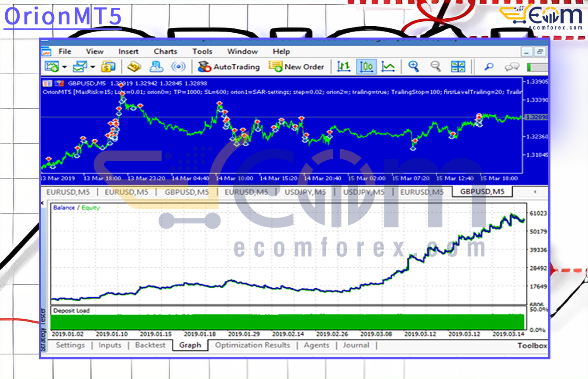Click the green connection status bar
This screenshot has width=588, height=379.
click(537, 67)
